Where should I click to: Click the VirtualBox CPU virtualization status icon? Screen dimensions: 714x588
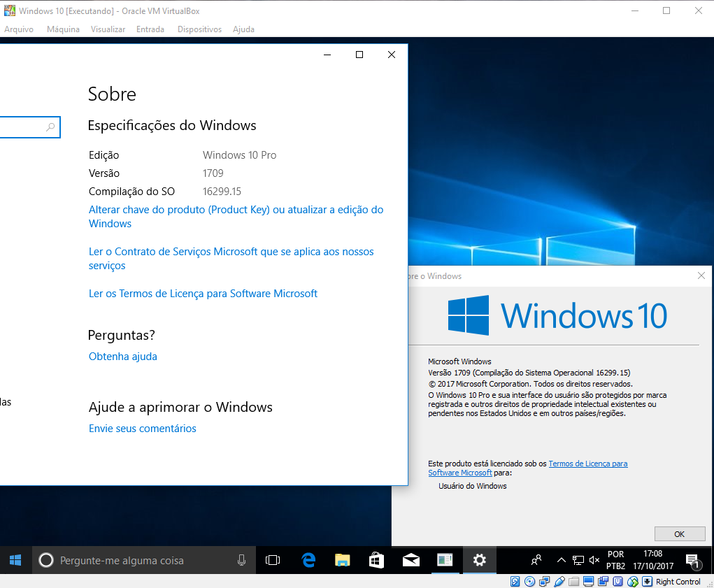(x=618, y=582)
